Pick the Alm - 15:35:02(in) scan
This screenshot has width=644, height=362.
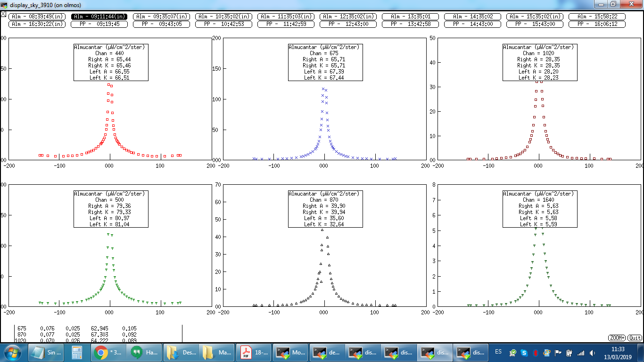pos(535,16)
